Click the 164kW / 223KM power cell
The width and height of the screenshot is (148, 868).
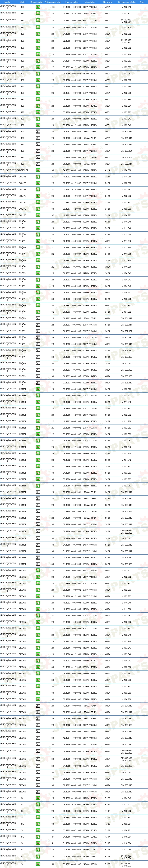(90, 850)
